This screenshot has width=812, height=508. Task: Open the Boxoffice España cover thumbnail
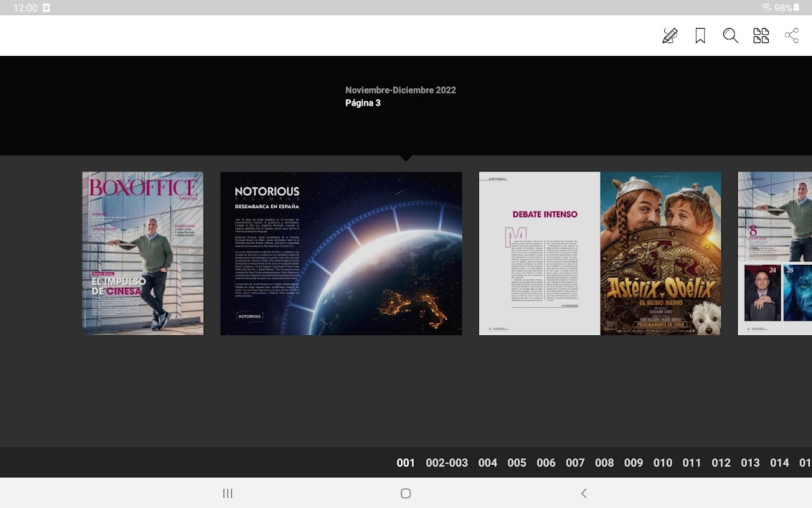pyautogui.click(x=143, y=253)
